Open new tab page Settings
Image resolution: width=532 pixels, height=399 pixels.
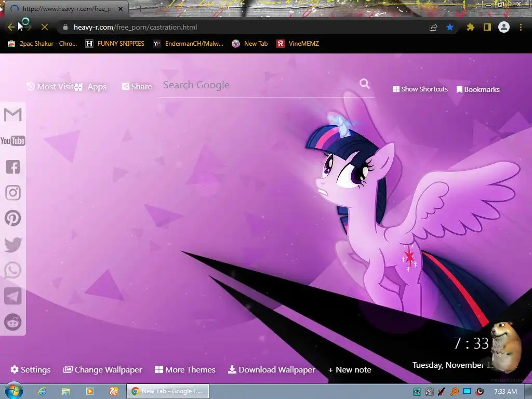click(x=31, y=369)
